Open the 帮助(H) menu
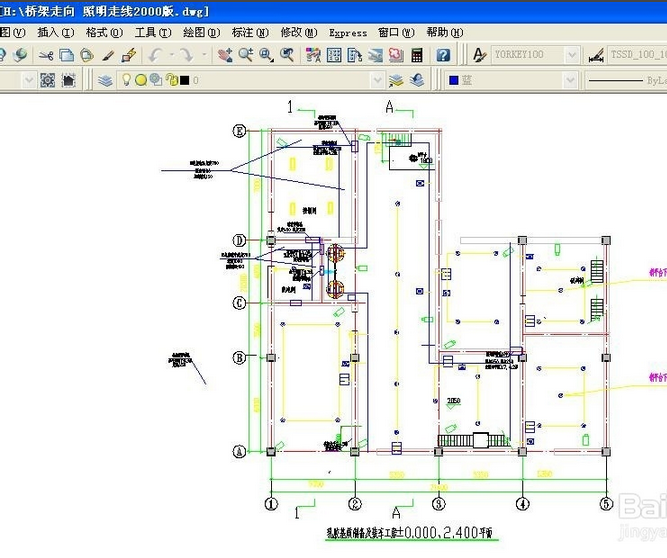 pyautogui.click(x=445, y=32)
